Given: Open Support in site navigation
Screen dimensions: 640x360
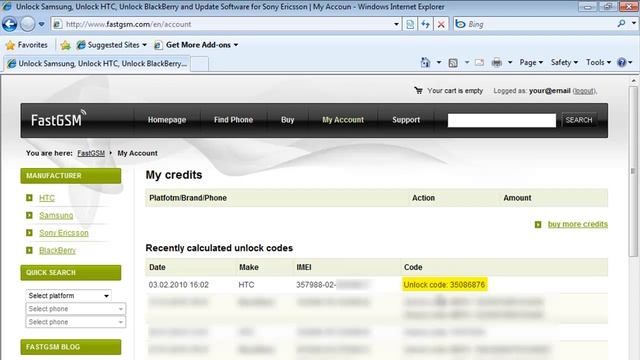Looking at the screenshot, I should (x=406, y=120).
